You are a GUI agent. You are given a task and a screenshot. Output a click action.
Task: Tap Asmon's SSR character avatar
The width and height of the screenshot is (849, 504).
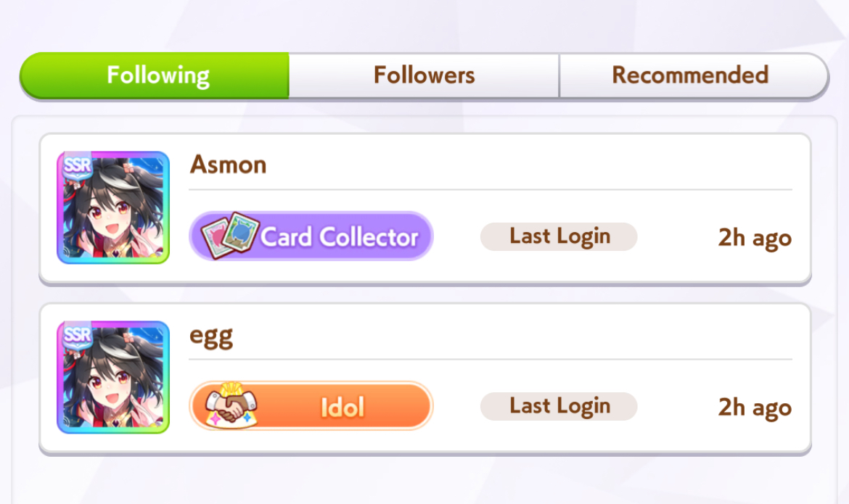(113, 207)
